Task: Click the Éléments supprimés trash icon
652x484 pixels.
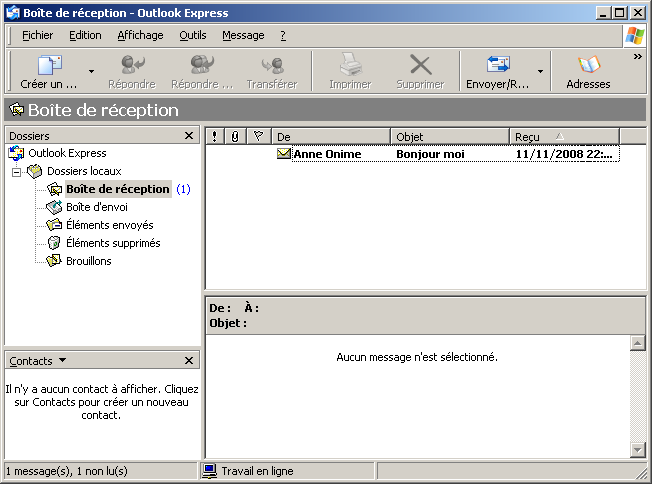Action: tap(54, 243)
